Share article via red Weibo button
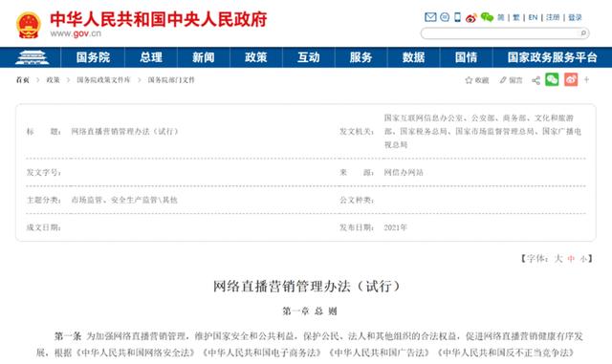The width and height of the screenshot is (612, 364). pyautogui.click(x=571, y=79)
